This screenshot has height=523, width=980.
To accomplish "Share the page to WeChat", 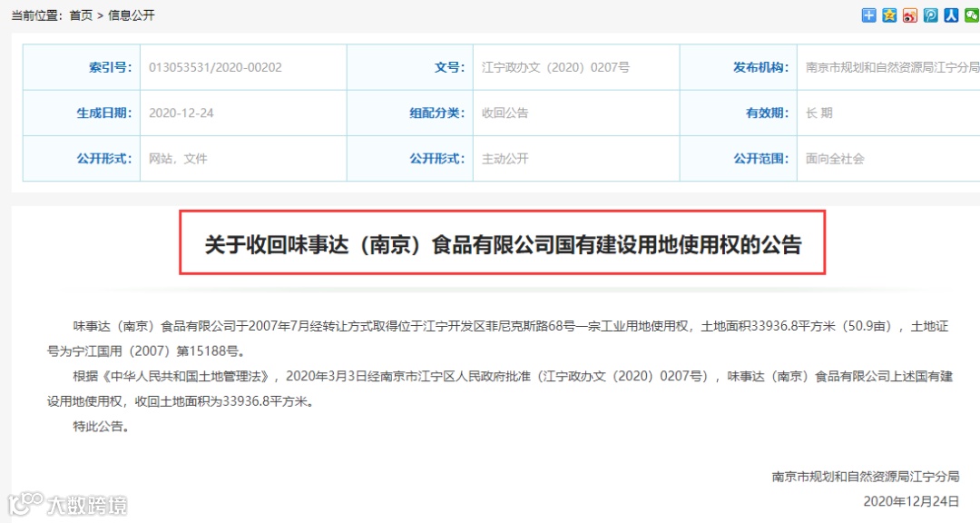I will click(972, 15).
